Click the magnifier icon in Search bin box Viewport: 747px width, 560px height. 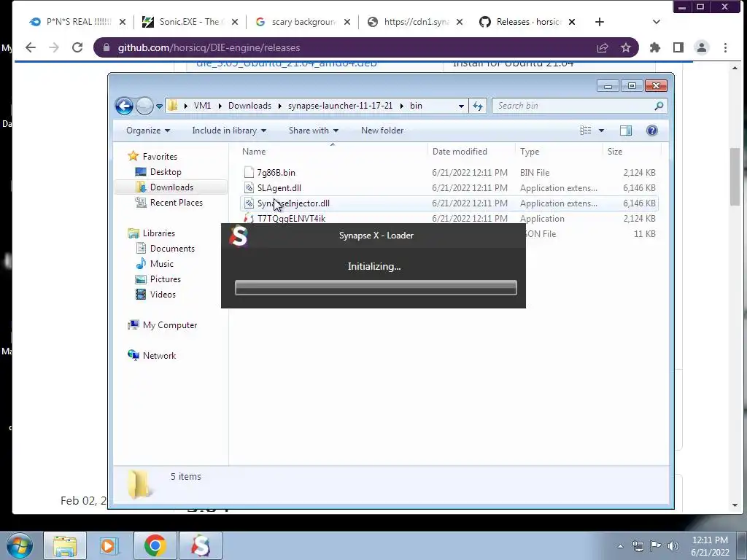point(659,106)
